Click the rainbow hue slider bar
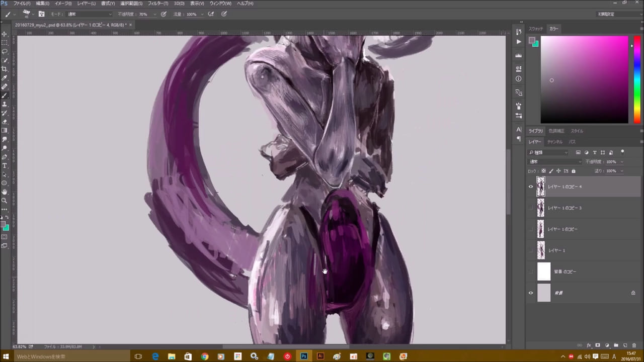 637,79
